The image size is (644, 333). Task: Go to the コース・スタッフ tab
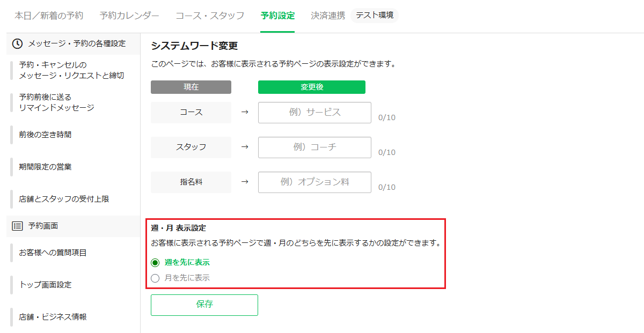point(210,16)
